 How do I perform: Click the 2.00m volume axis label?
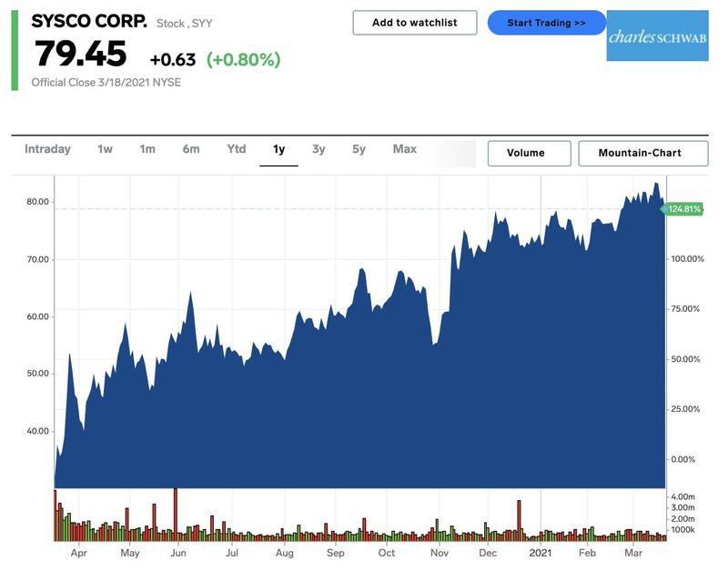tap(683, 518)
